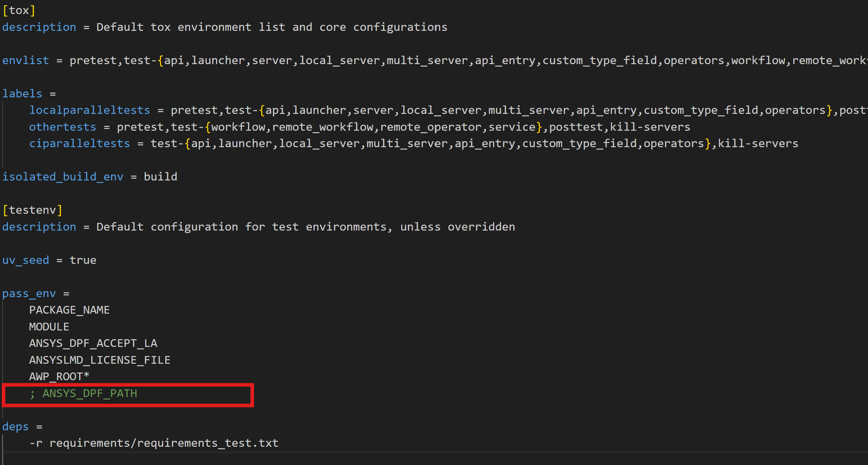Click the [testenv] section header
The image size is (868, 465).
32,210
